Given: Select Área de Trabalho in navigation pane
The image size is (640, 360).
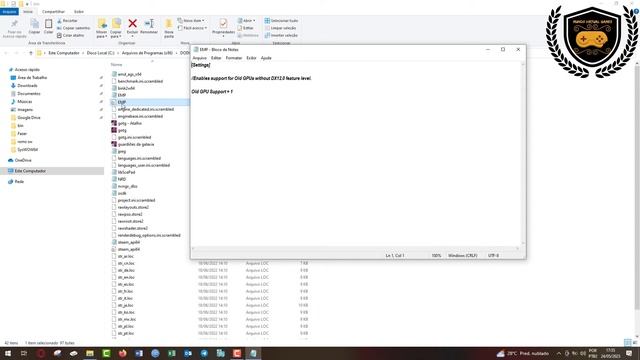Looking at the screenshot, I should (32, 78).
